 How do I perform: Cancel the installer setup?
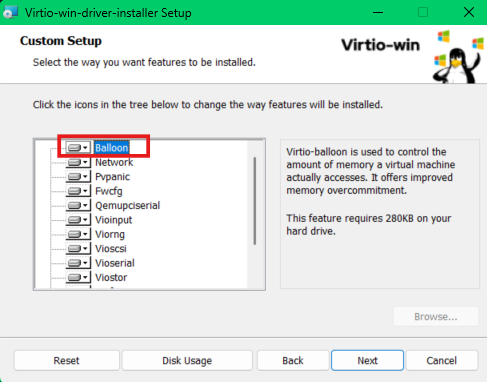tap(442, 360)
